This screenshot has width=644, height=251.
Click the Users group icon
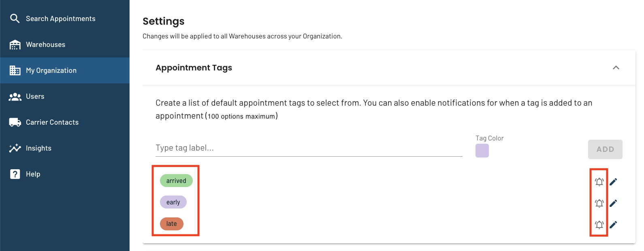pyautogui.click(x=15, y=97)
